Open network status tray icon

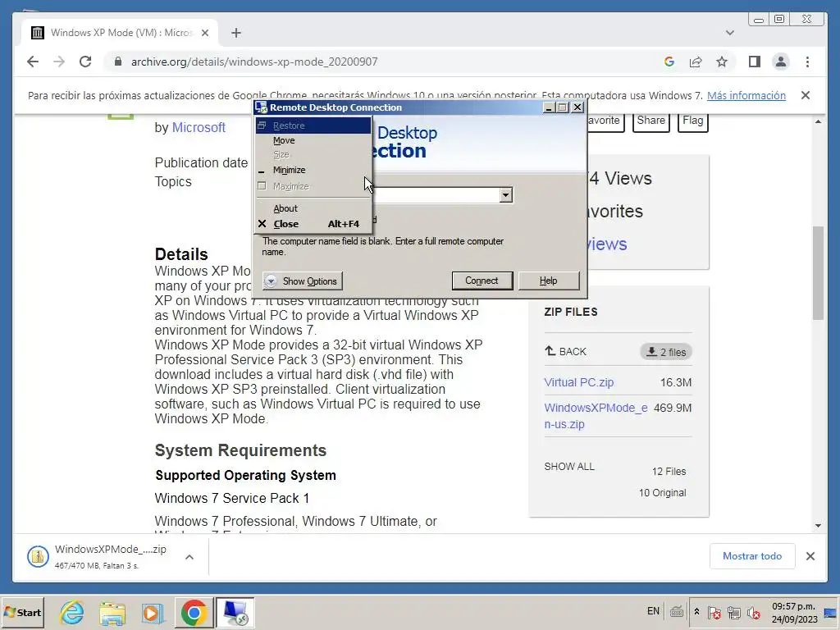734,612
